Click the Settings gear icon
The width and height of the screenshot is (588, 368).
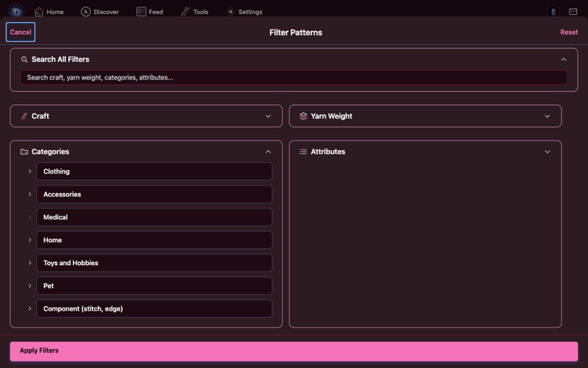click(x=231, y=12)
